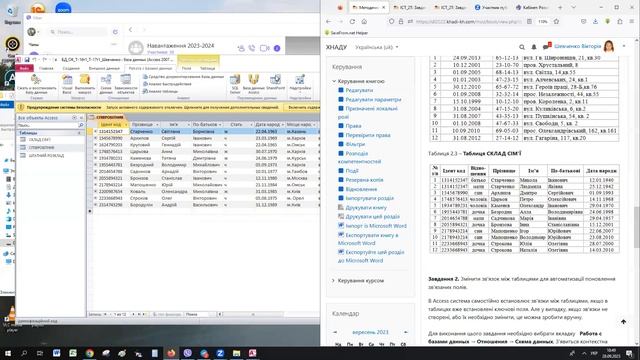Open Relationships (Схема данных) in Access ribbon
640x360 pixels.
pyautogui.click(x=106, y=84)
